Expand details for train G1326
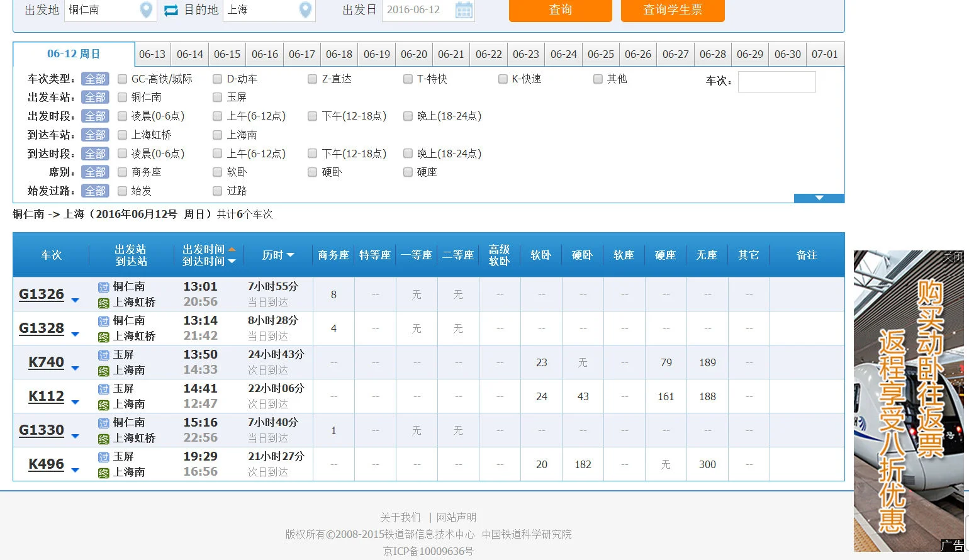 [x=75, y=301]
